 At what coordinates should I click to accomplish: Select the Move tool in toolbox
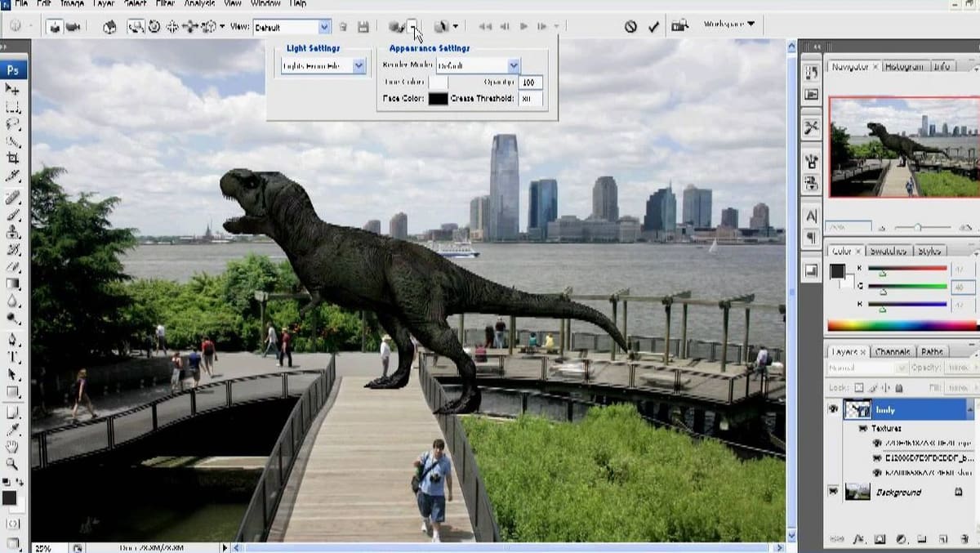12,88
